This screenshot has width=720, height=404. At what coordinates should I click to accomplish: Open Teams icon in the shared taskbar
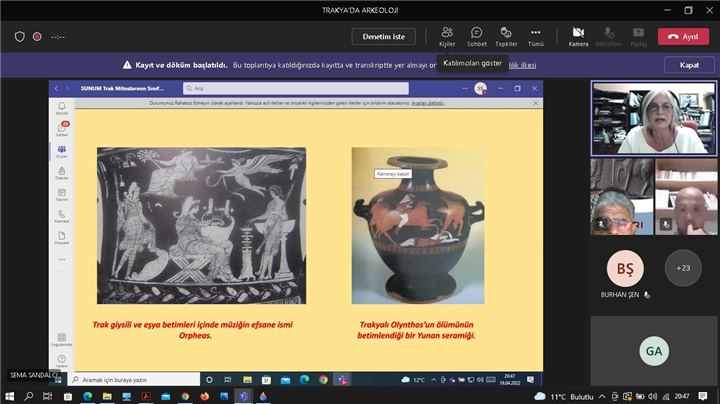342,380
